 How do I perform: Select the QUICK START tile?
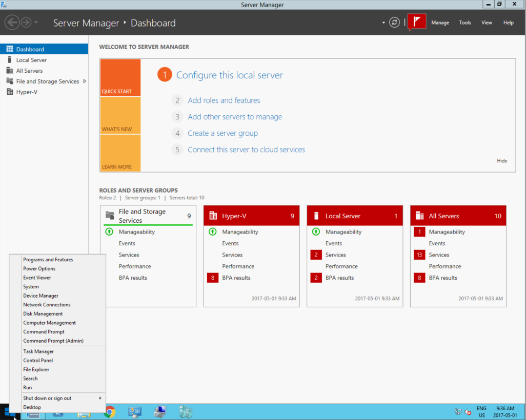tap(120, 78)
